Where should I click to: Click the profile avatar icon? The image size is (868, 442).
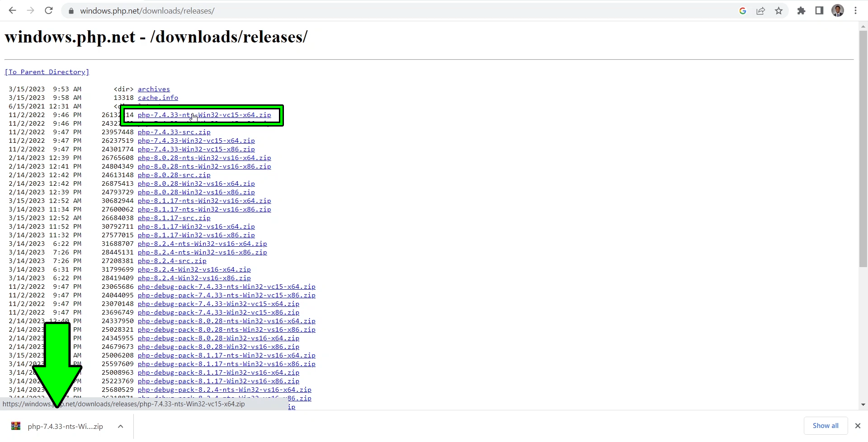coord(838,10)
